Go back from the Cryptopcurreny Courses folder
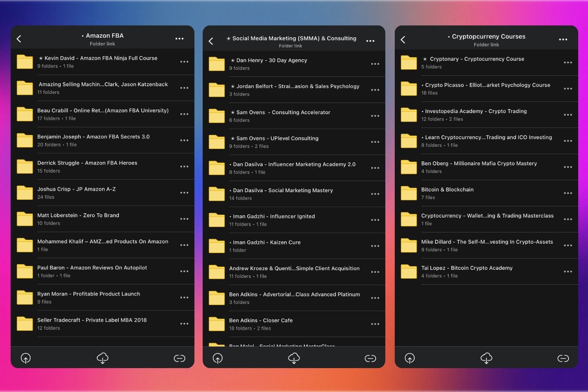The image size is (588, 392). [x=403, y=40]
